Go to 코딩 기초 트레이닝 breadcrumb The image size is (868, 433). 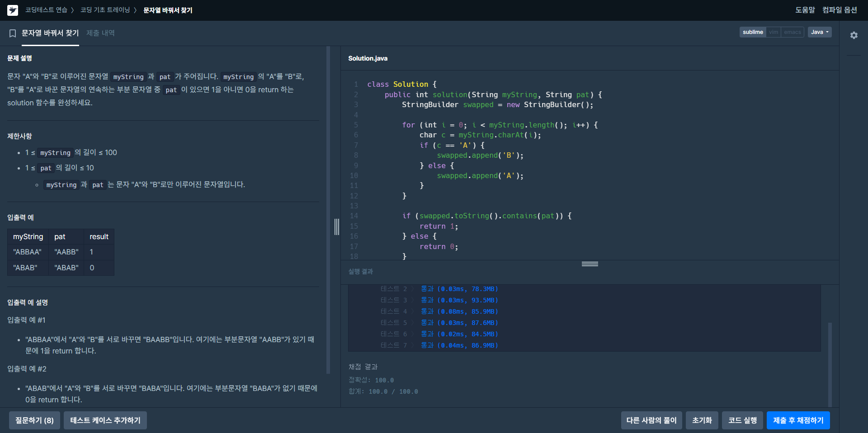(105, 10)
